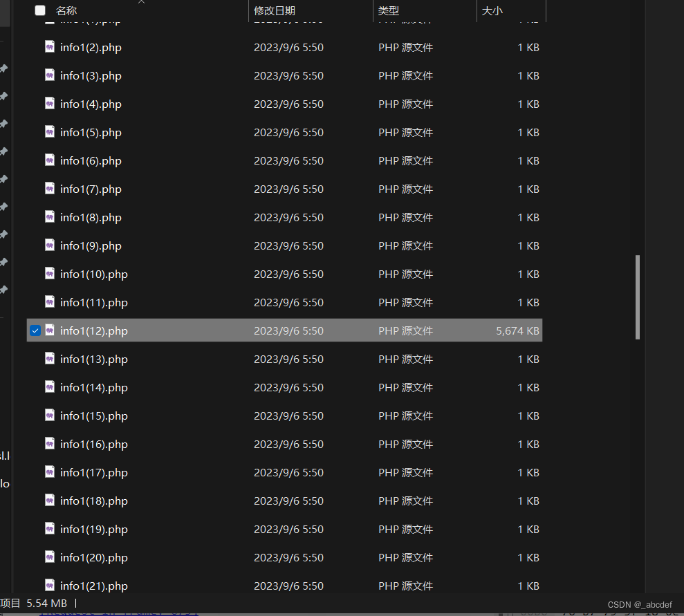The width and height of the screenshot is (684, 616).
Task: Click the PHP file icon of info1(20).php
Action: (50, 557)
